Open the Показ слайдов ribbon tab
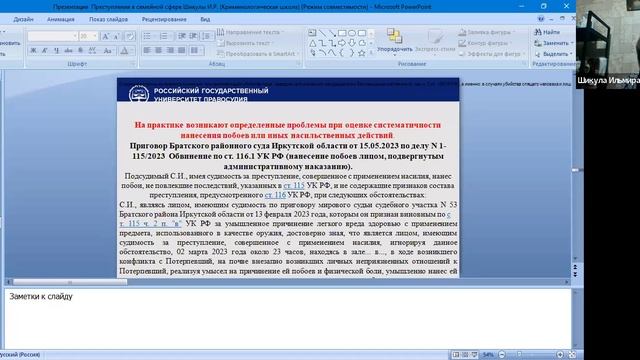Screen dimensions: 640x360 pos(108,19)
